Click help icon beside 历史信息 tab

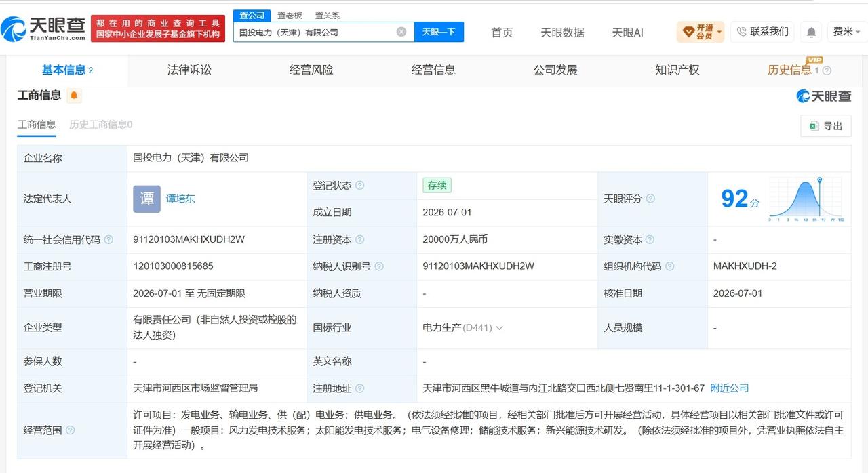827,70
